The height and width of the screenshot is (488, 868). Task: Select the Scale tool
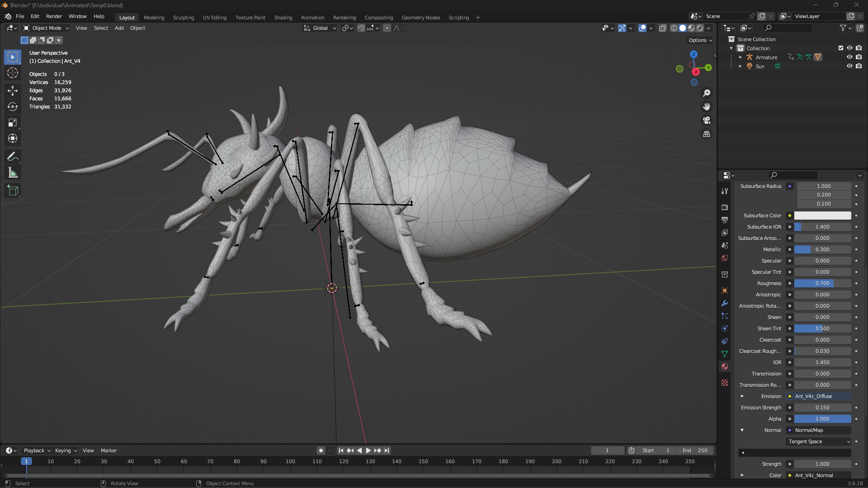pyautogui.click(x=13, y=122)
